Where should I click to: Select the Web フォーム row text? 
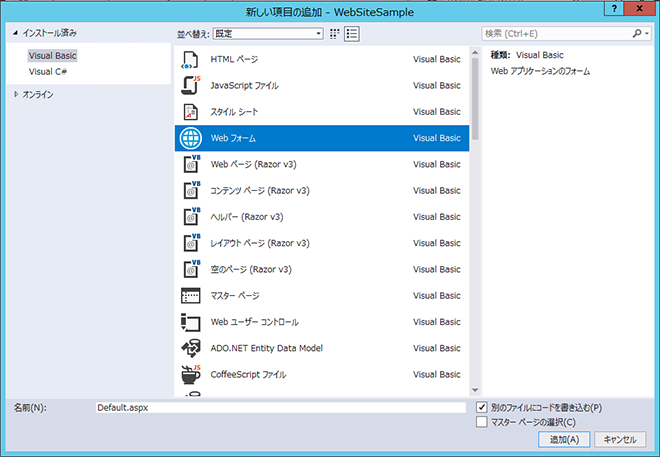233,138
